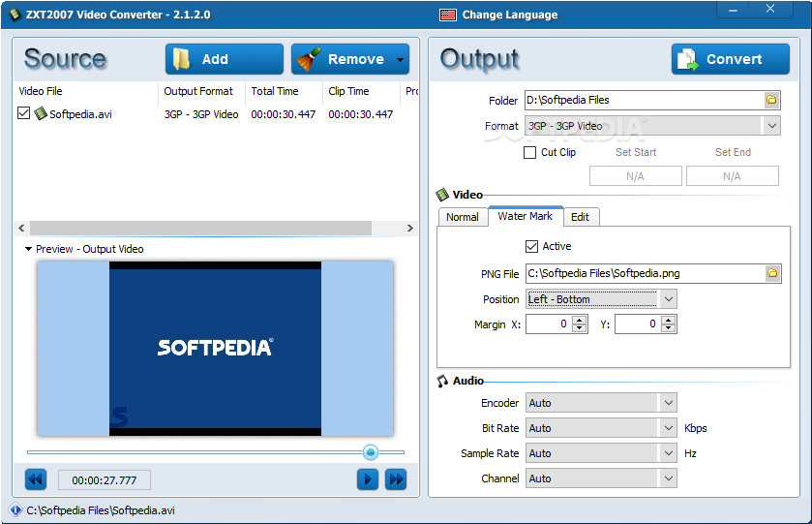
Task: Click the Margin X value field
Action: click(x=550, y=324)
